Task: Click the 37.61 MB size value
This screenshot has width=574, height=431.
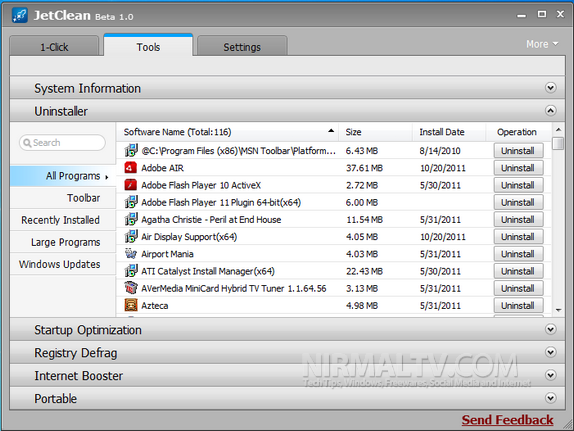Action: point(364,168)
